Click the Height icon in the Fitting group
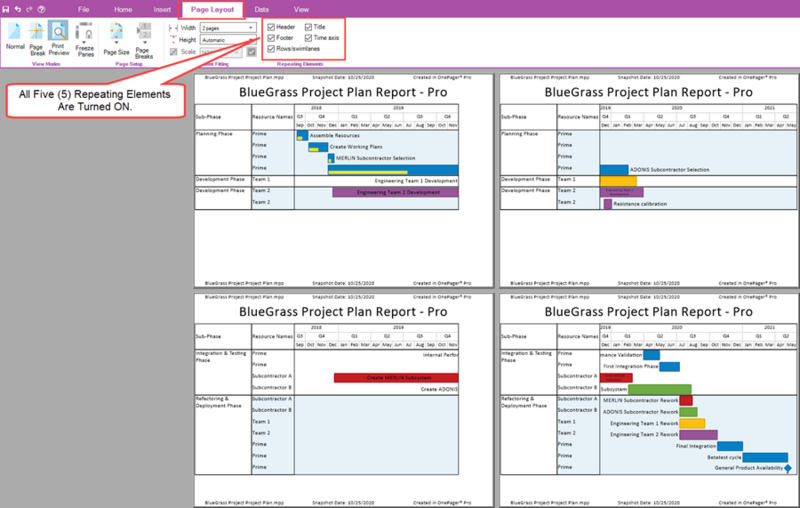The width and height of the screenshot is (800, 508). 173,39
